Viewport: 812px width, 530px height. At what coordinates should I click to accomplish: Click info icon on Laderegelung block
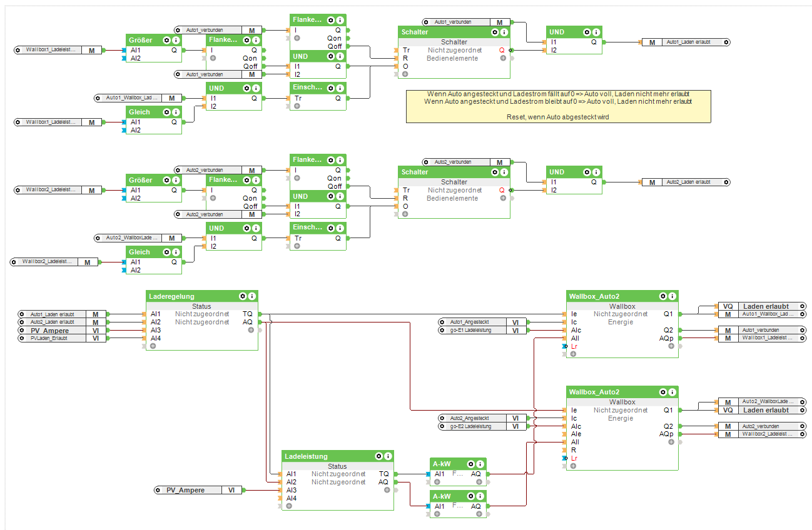click(252, 296)
